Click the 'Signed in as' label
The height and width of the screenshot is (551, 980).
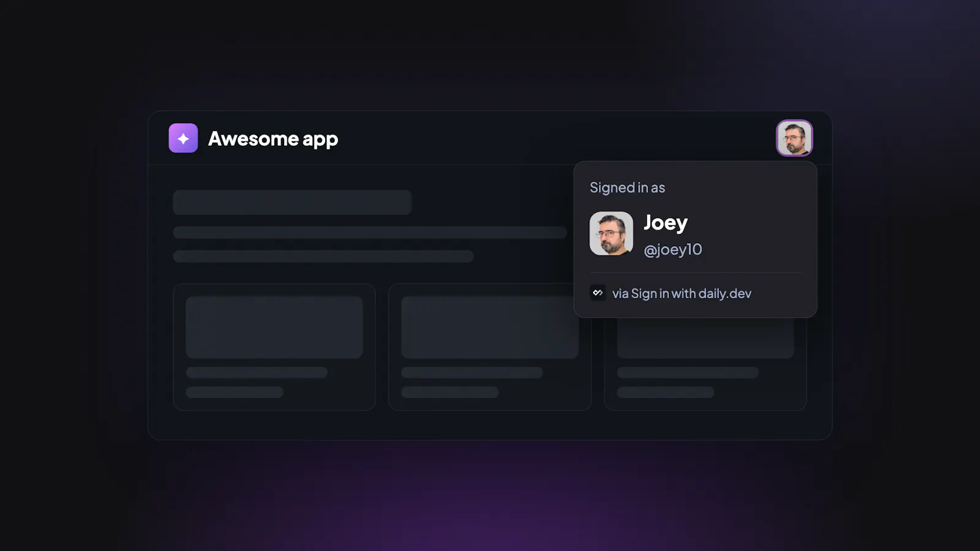click(x=627, y=188)
